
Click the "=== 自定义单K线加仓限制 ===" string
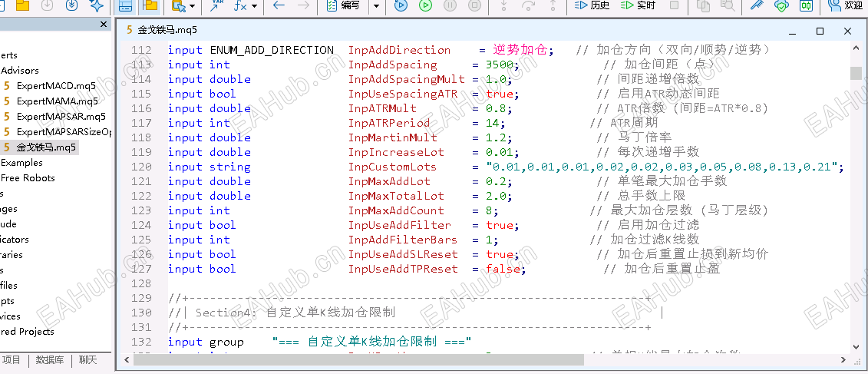(x=371, y=342)
